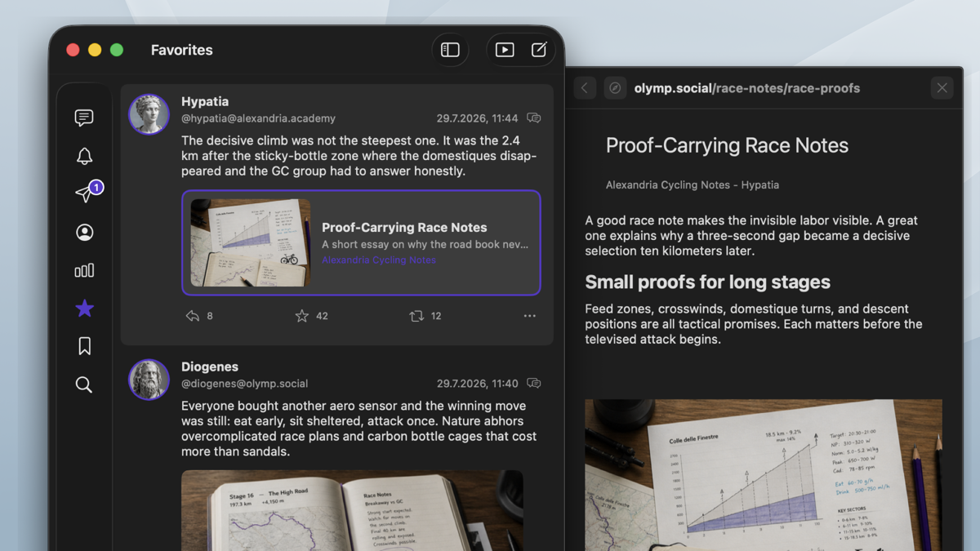This screenshot has width=980, height=551.
Task: Open the conversation icon beside Diogenes' 11:40 timestamp
Action: 534,384
